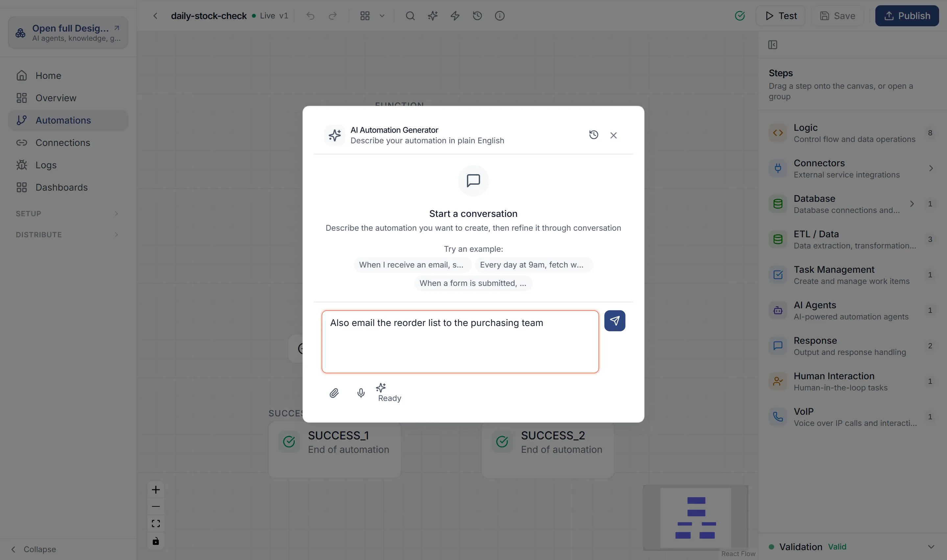Click the undo arrow in the top toolbar
The height and width of the screenshot is (560, 947).
(x=310, y=16)
